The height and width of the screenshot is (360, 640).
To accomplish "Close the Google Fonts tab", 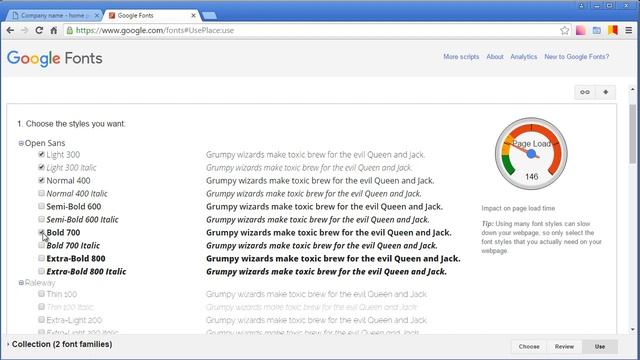I will click(x=193, y=16).
